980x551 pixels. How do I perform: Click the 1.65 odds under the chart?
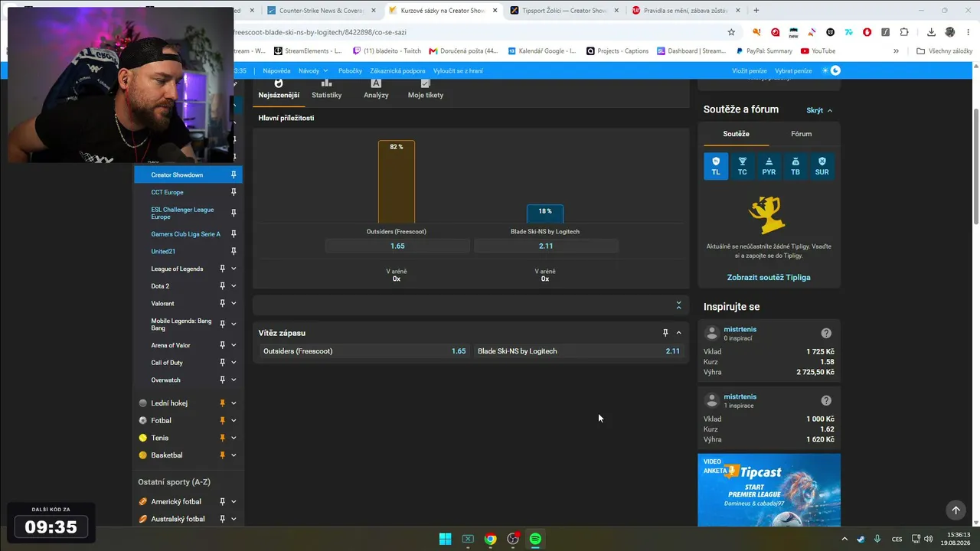[x=397, y=246]
